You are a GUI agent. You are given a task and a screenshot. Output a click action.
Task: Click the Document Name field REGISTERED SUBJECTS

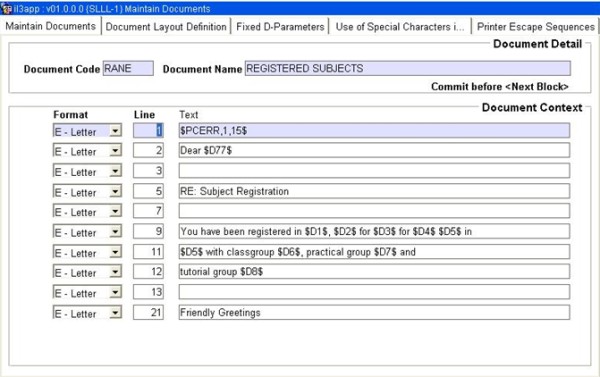pyautogui.click(x=408, y=69)
